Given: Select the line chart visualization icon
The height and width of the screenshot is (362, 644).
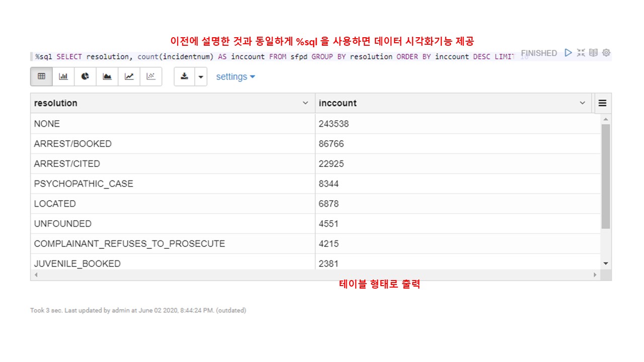Looking at the screenshot, I should [129, 76].
